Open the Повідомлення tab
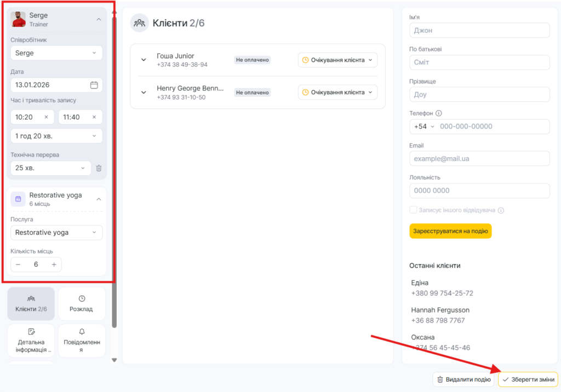 coord(82,341)
